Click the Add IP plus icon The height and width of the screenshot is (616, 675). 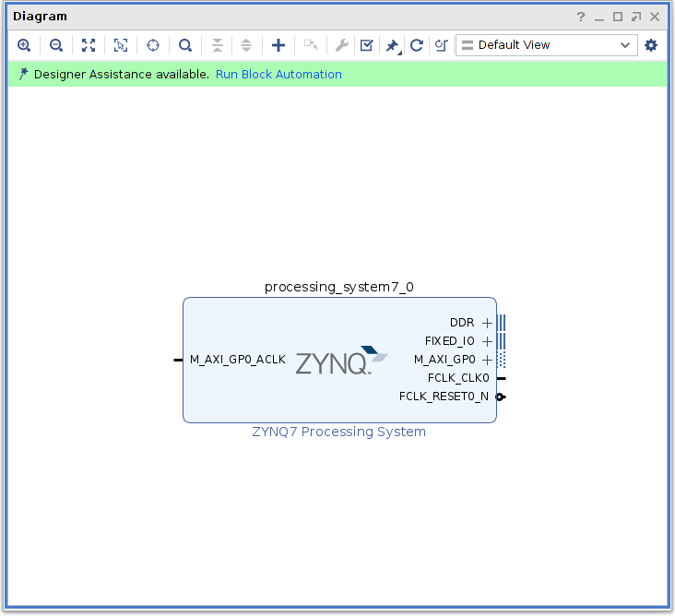(x=278, y=45)
